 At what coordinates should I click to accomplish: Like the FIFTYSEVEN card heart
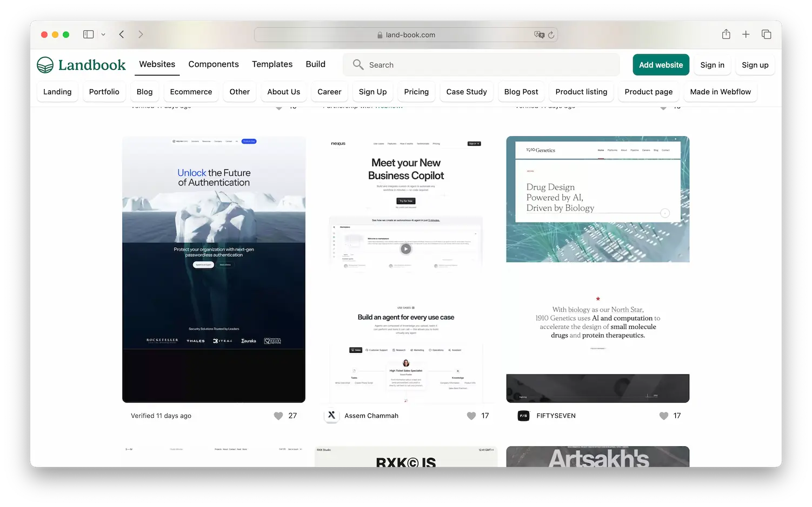(x=663, y=416)
